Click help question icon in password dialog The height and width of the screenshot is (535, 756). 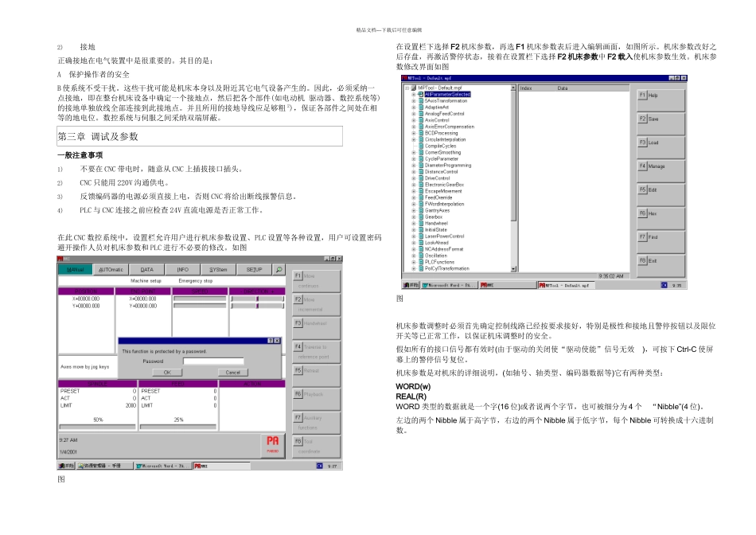pyautogui.click(x=271, y=341)
